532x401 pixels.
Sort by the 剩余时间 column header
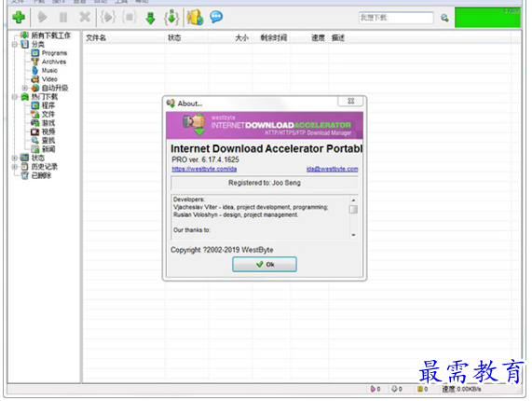pyautogui.click(x=274, y=37)
